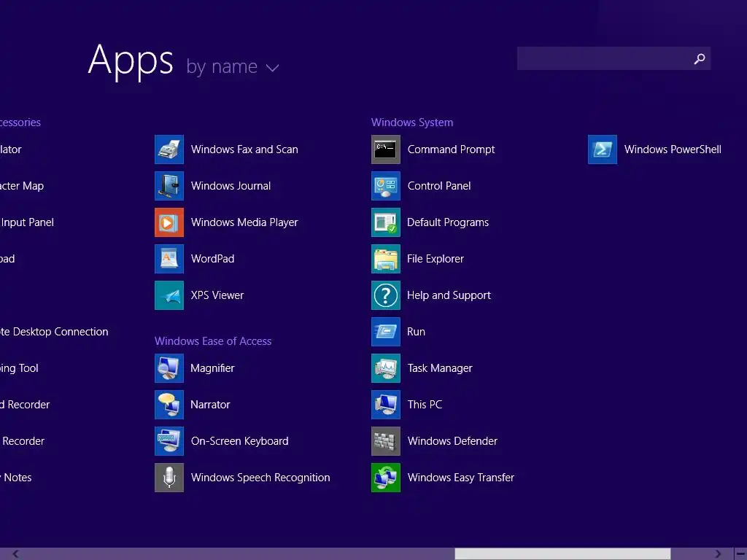Screen dimensions: 747x560
Task: Click the 'Windows Easy Transfer' text label
Action: [461, 478]
